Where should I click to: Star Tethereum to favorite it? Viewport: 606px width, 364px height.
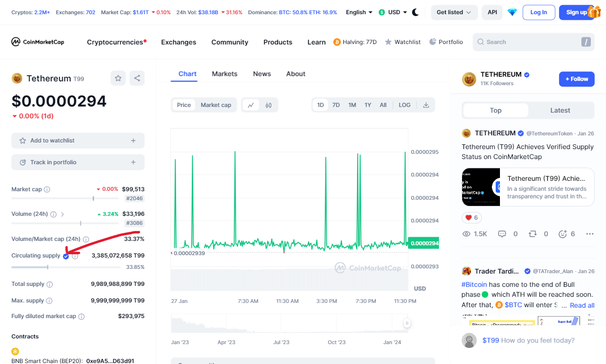tap(118, 78)
